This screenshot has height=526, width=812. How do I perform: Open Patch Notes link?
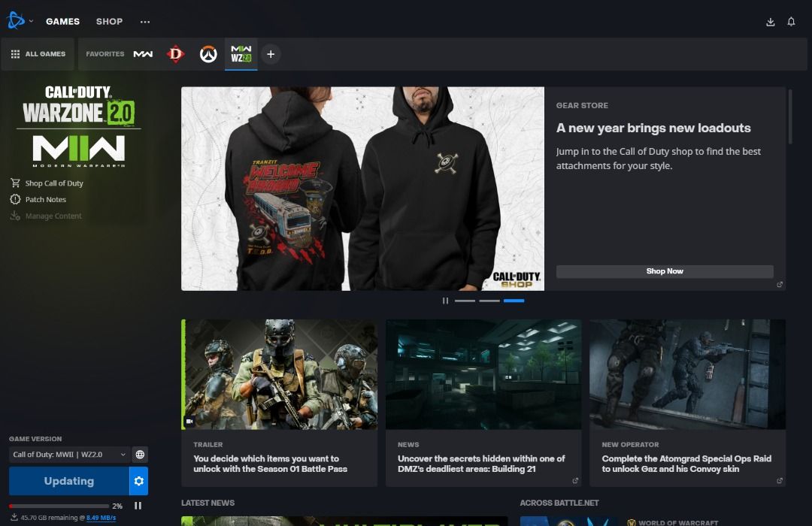tap(46, 199)
